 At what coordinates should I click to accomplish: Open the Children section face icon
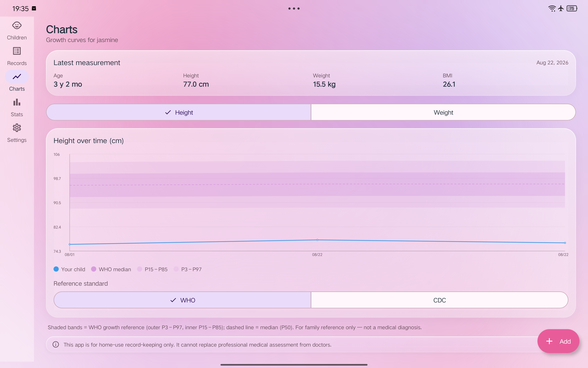17,25
